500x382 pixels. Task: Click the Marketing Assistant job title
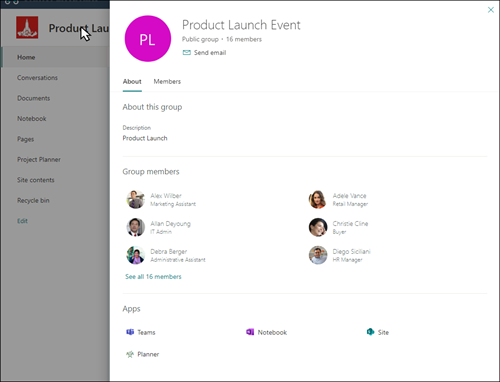[x=173, y=204]
